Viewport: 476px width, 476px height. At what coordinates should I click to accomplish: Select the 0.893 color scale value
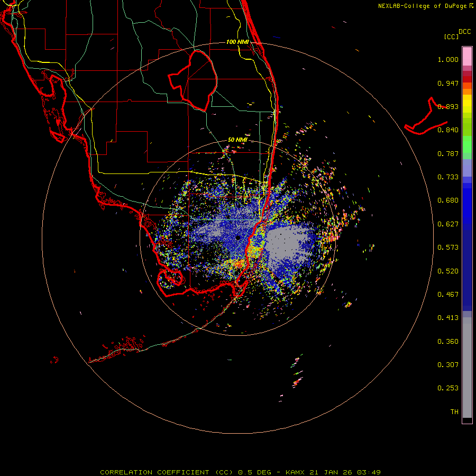click(448, 106)
